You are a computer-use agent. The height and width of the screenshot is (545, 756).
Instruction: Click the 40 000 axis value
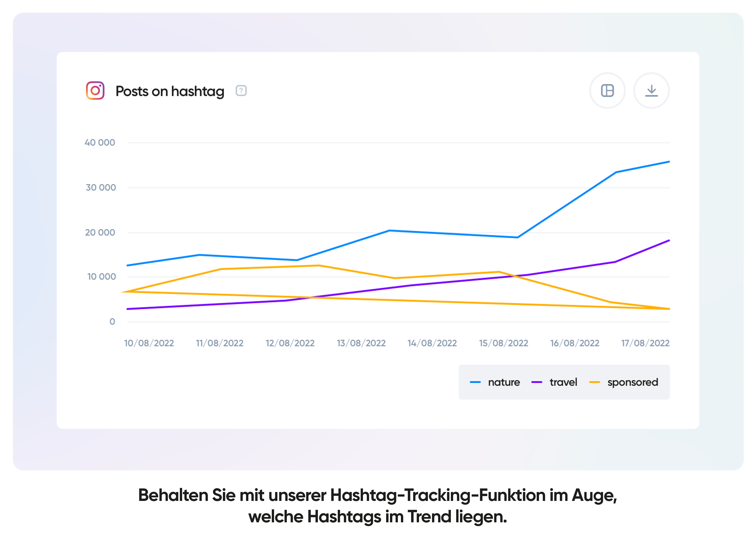[100, 143]
